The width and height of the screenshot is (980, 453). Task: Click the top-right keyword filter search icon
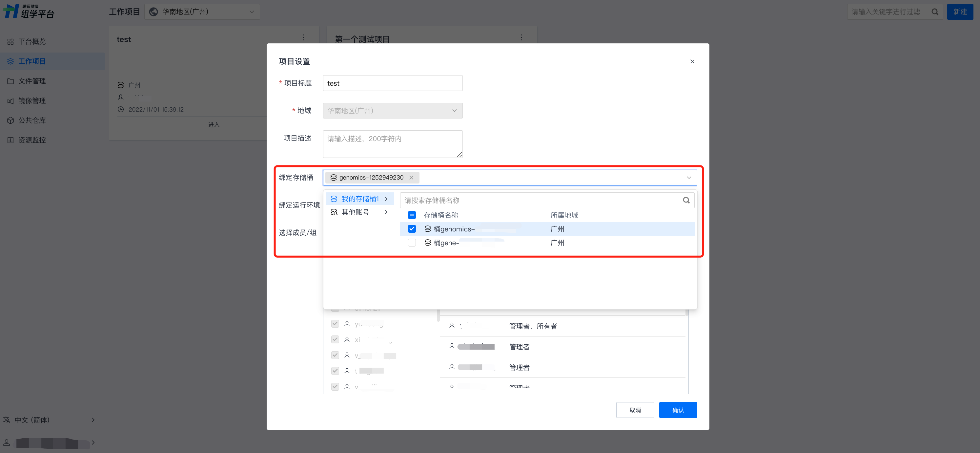pos(935,12)
